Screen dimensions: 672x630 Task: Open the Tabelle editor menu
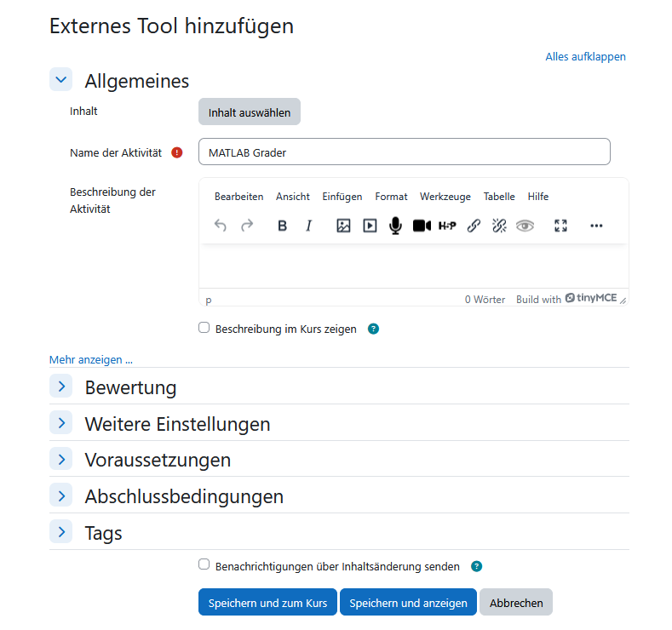pos(499,197)
